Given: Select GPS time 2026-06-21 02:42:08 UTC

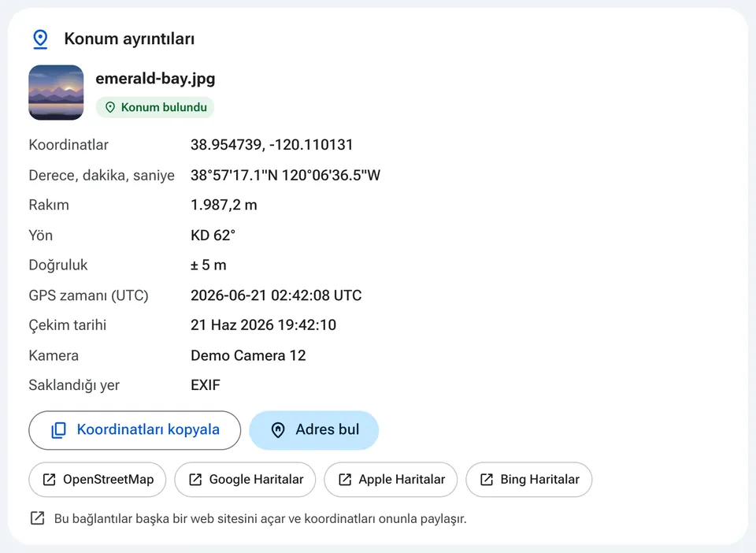Looking at the screenshot, I should (276, 295).
